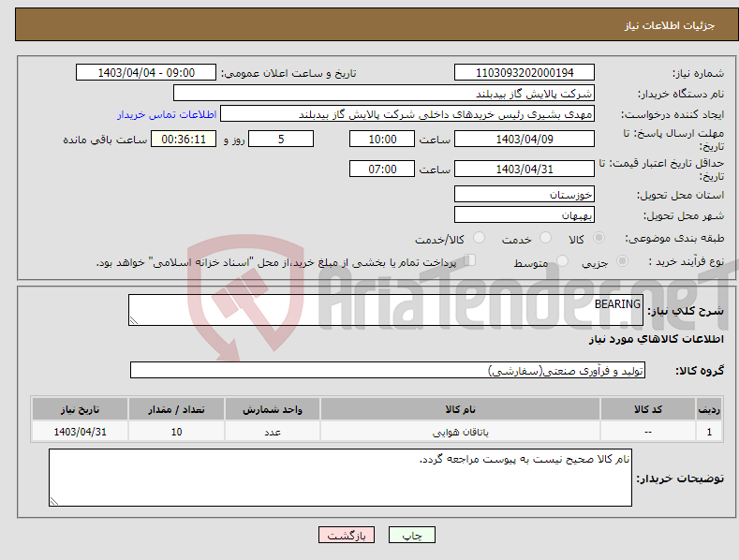Image resolution: width=739 pixels, height=560 pixels.
Task: Click the BEARING description text area
Action: click(x=386, y=310)
